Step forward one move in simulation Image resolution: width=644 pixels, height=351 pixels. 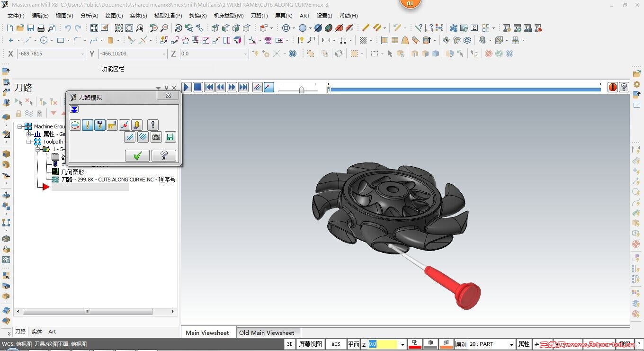(232, 87)
